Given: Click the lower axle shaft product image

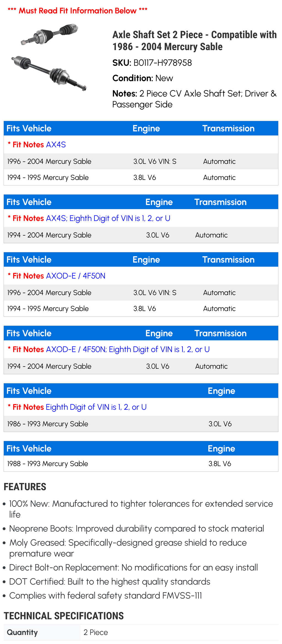Looking at the screenshot, I should pos(49,73).
